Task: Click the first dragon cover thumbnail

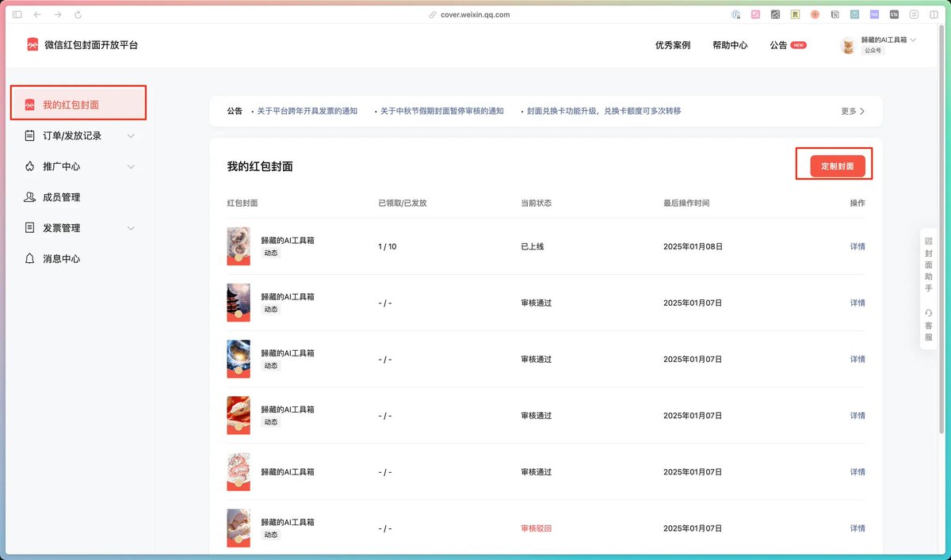Action: [239, 246]
